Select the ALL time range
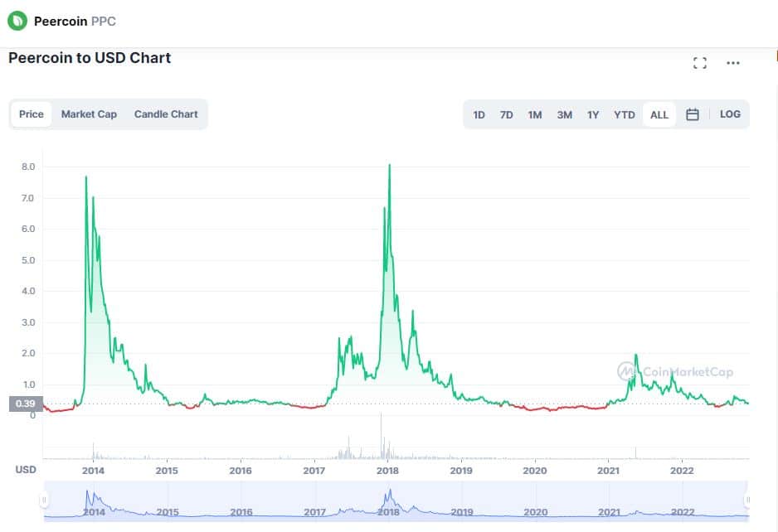This screenshot has width=778, height=532. click(x=659, y=115)
